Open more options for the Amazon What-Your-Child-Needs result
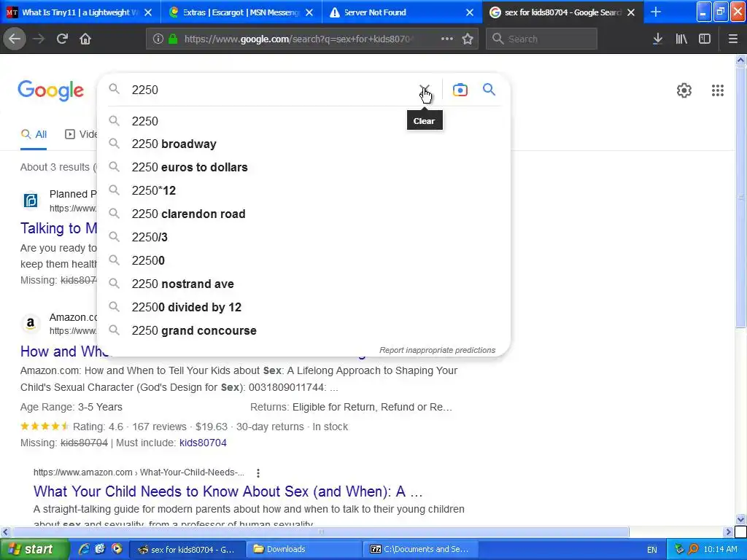Image resolution: width=747 pixels, height=560 pixels. coord(258,472)
